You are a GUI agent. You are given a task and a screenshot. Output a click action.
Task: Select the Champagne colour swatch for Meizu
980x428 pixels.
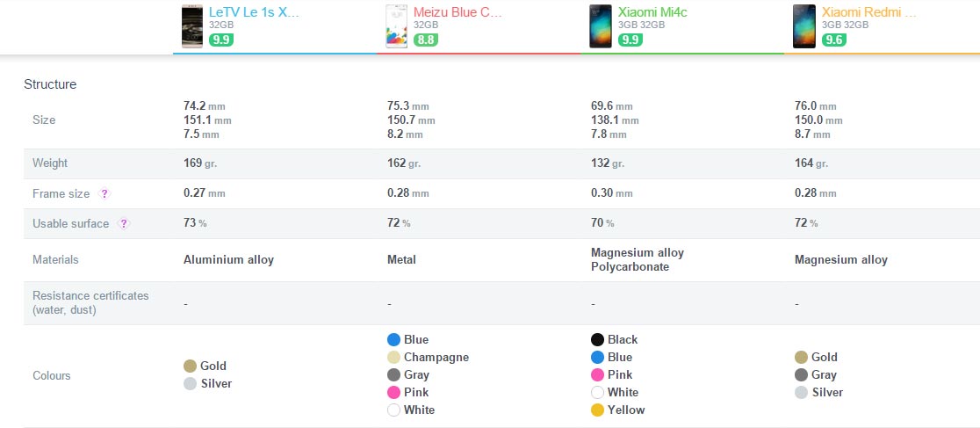[393, 358]
